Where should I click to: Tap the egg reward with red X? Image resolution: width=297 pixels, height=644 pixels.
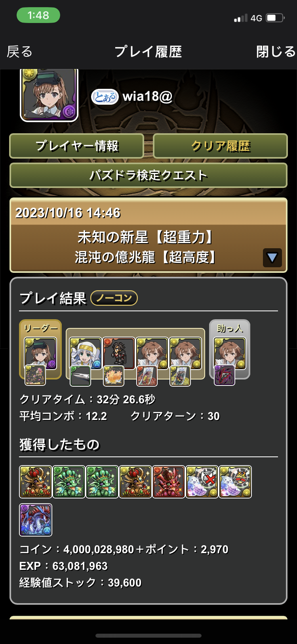pyautogui.click(x=202, y=482)
